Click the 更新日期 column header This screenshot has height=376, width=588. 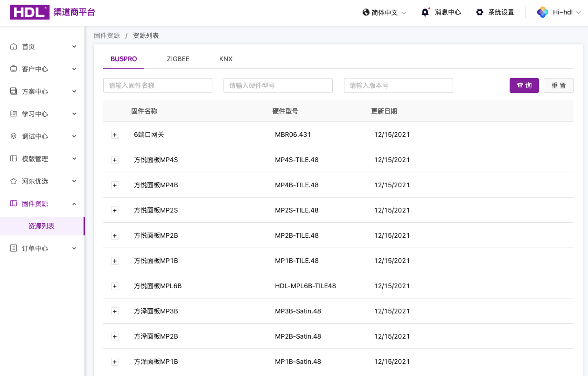pyautogui.click(x=384, y=111)
